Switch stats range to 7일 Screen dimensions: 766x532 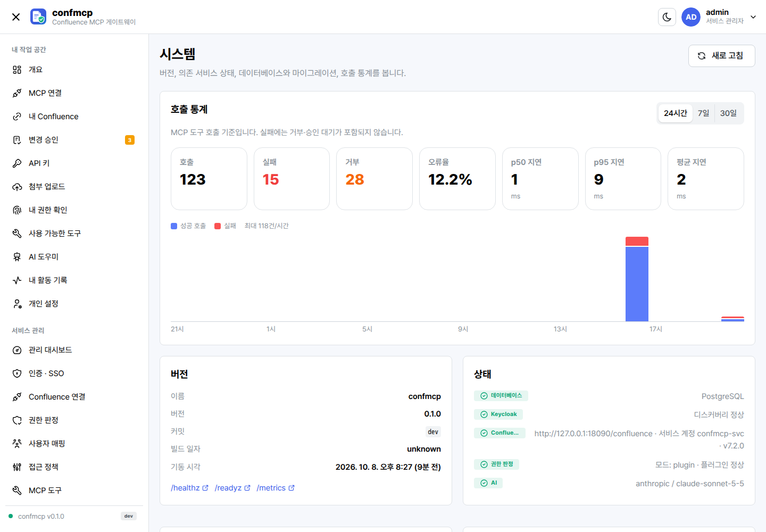point(703,113)
